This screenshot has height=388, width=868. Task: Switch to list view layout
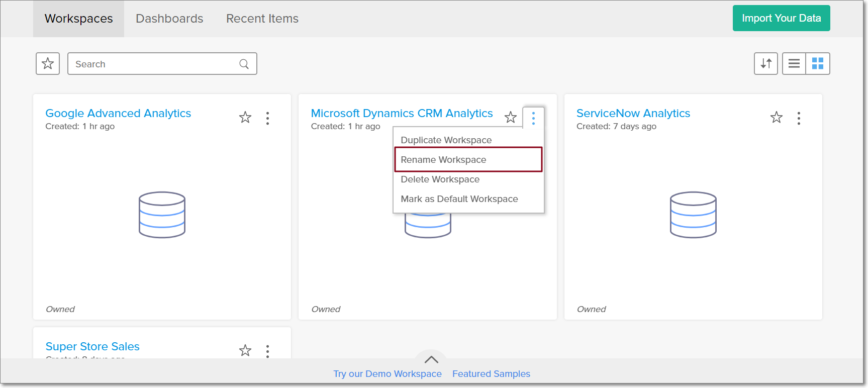[794, 64]
